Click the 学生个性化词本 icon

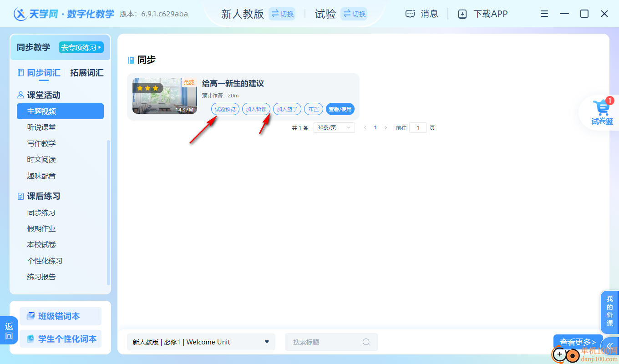coord(30,339)
